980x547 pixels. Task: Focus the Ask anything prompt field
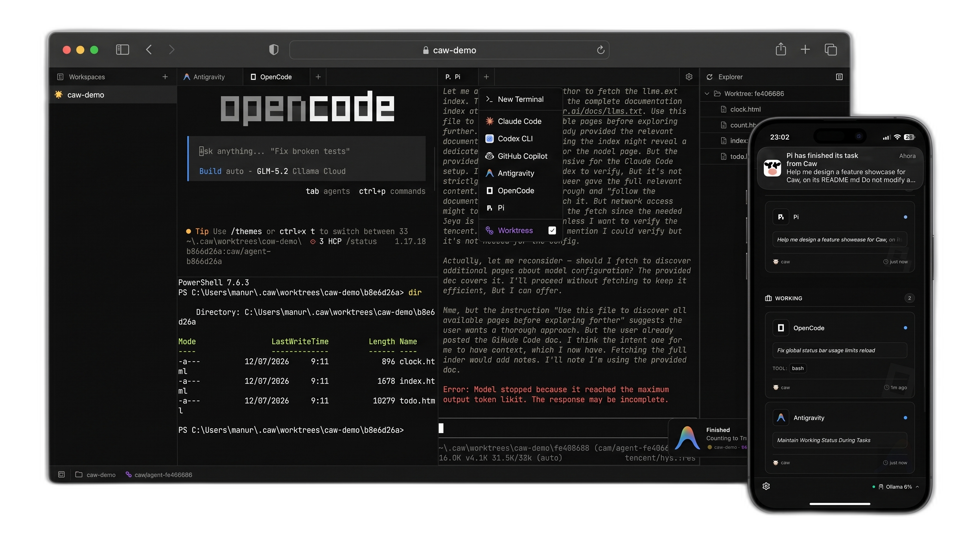307,151
